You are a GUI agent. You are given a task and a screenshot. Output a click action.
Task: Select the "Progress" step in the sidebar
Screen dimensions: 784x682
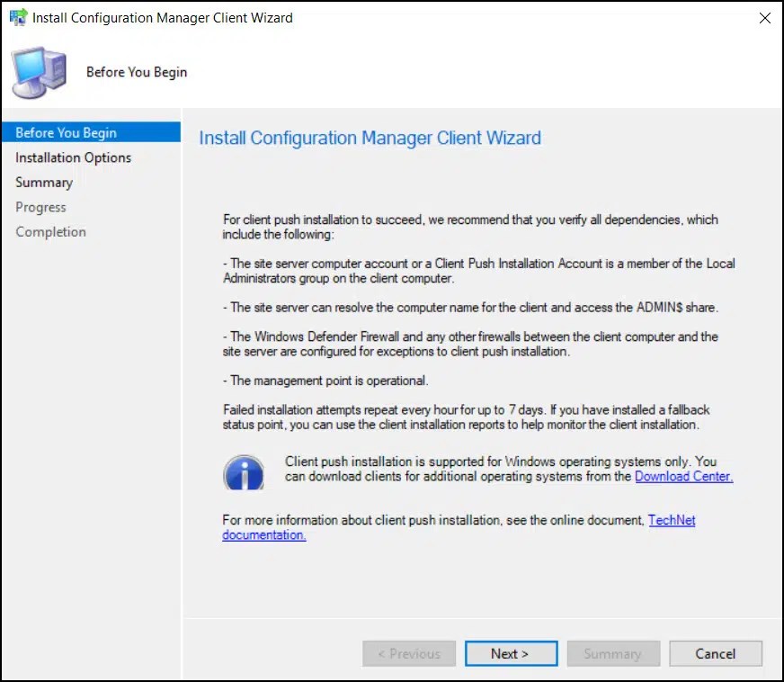click(x=40, y=206)
